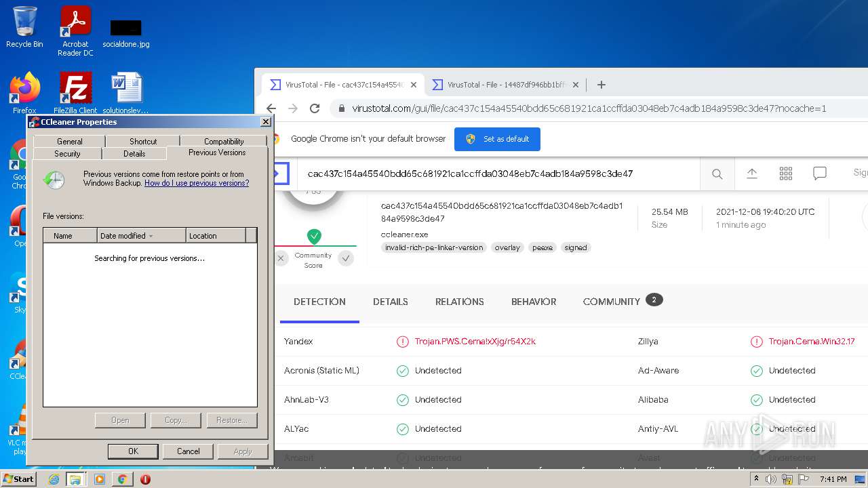Select the Previous Versions tab

[217, 152]
